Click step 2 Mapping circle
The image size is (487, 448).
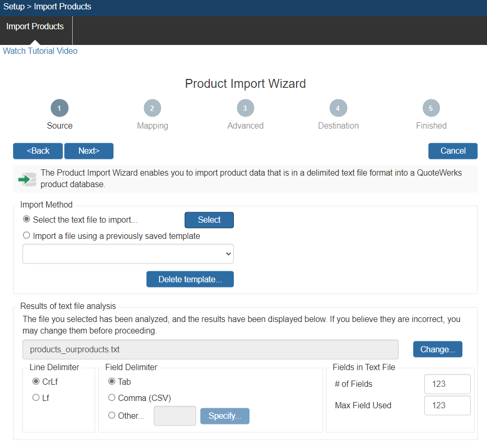point(152,108)
